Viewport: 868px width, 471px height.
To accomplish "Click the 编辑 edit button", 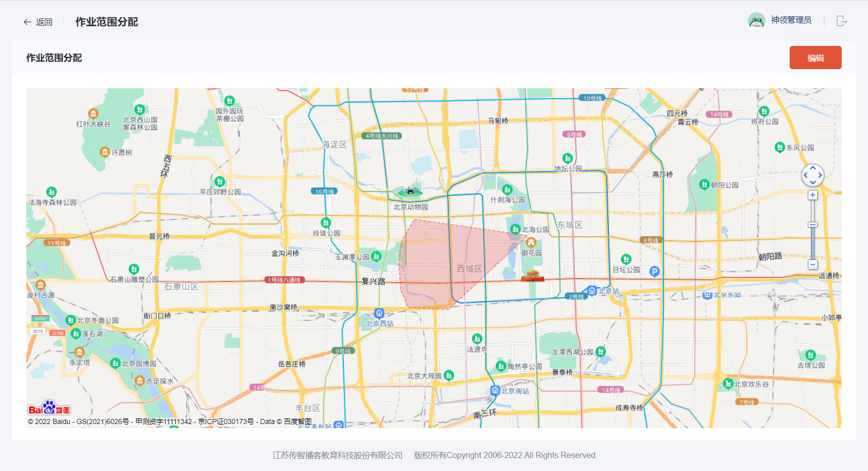I will 815,58.
